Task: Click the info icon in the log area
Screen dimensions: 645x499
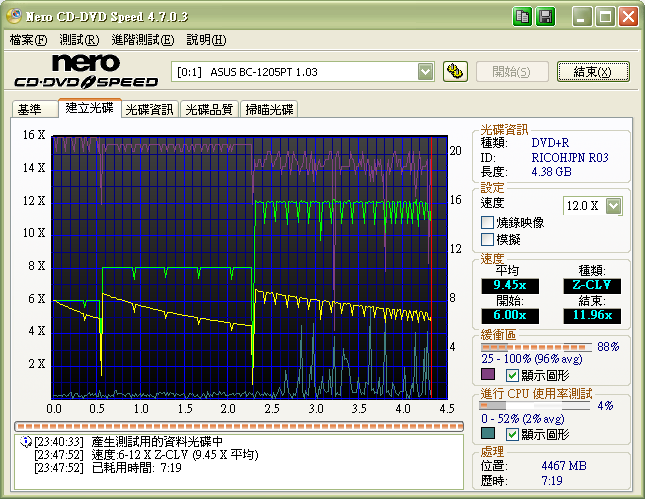Action: tap(26, 442)
